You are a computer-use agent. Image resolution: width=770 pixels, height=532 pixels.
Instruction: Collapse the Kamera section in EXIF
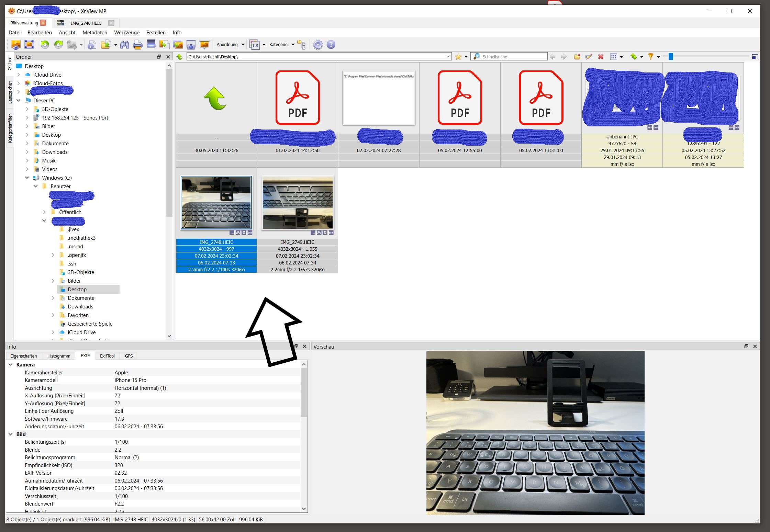11,365
